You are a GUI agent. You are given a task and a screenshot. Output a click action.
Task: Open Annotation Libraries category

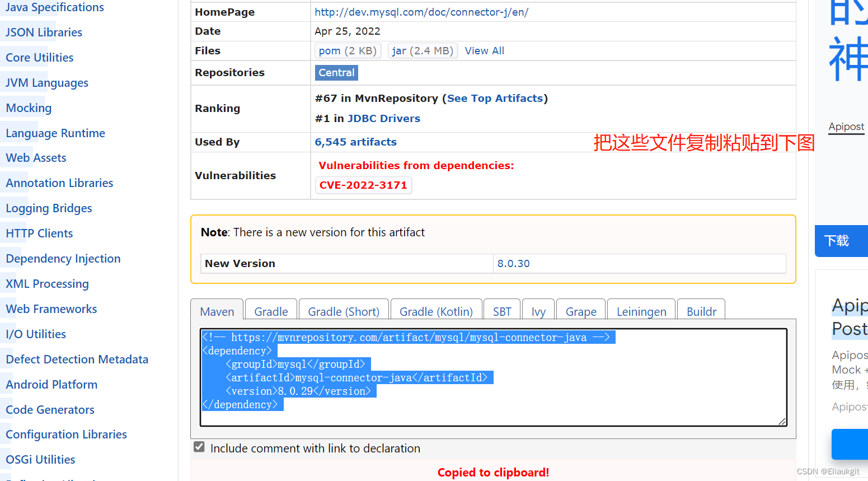(x=59, y=183)
